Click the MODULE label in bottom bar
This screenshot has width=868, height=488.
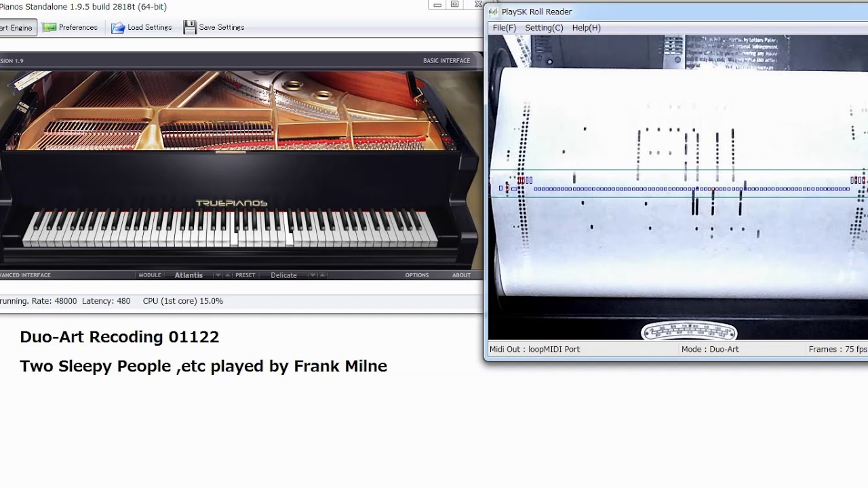click(x=149, y=275)
